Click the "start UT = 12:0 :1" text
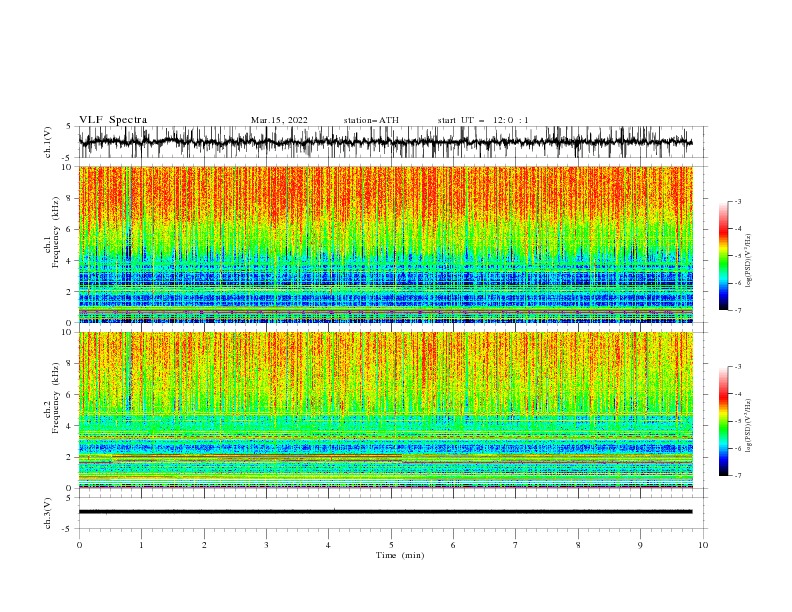 coord(483,120)
